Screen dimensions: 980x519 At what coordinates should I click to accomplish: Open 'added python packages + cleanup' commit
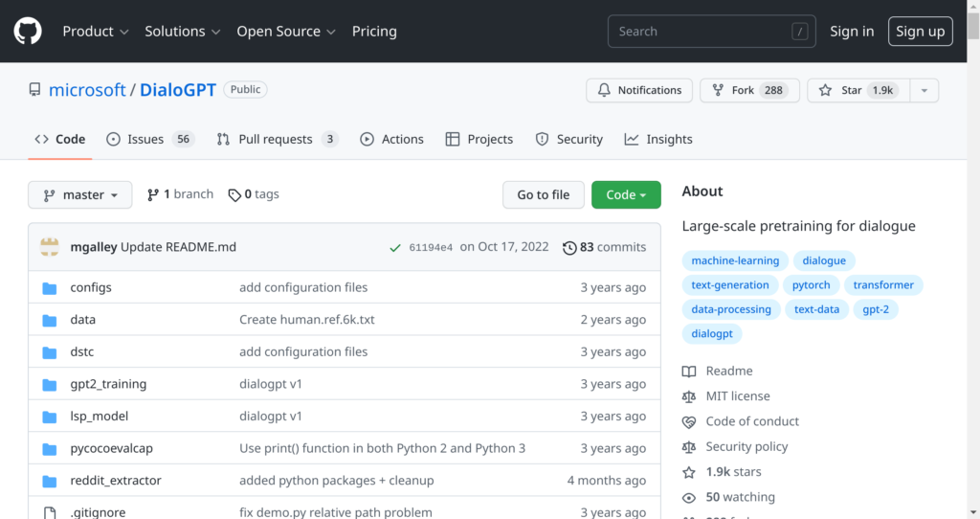coord(336,481)
